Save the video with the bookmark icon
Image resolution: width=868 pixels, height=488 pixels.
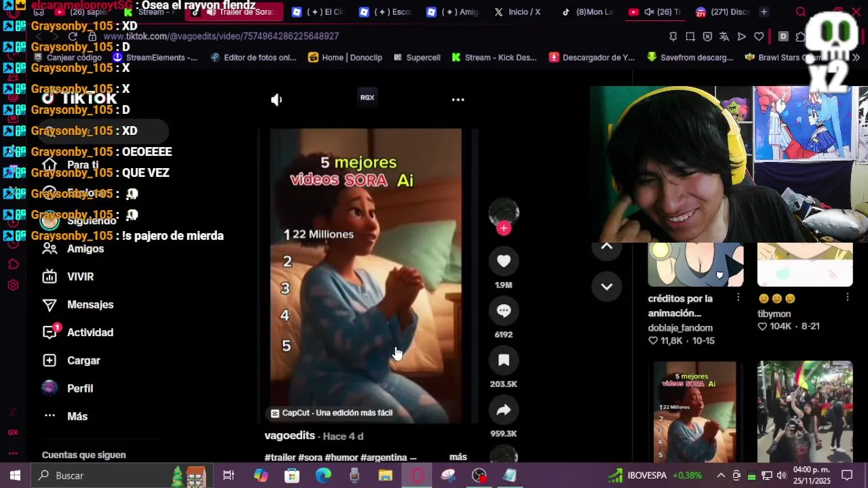(x=504, y=360)
